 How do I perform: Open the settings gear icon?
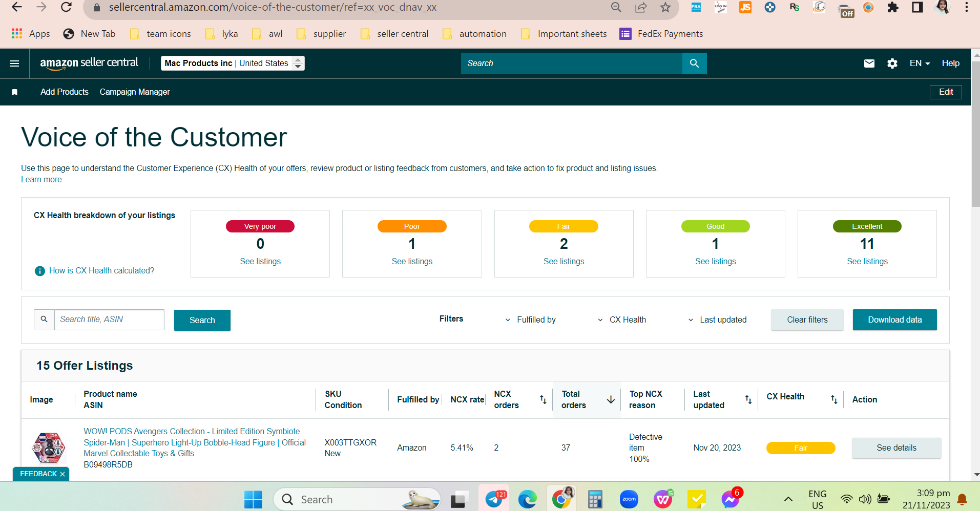pos(892,63)
